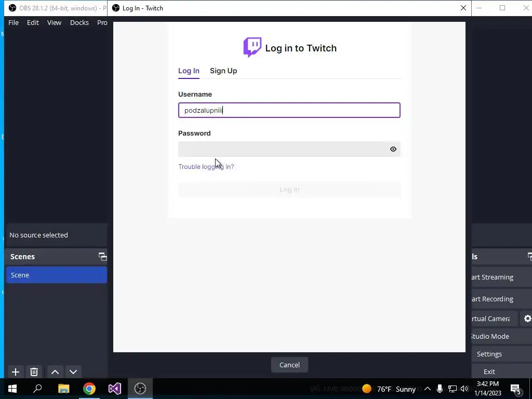
Task: Open the Windows Start menu
Action: pyautogui.click(x=12, y=389)
